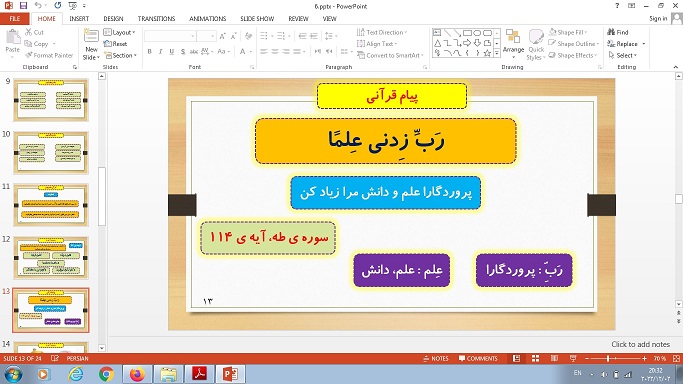Viewport: 683px width, 384px height.
Task: Toggle NOTES pane in status bar
Action: (x=436, y=358)
